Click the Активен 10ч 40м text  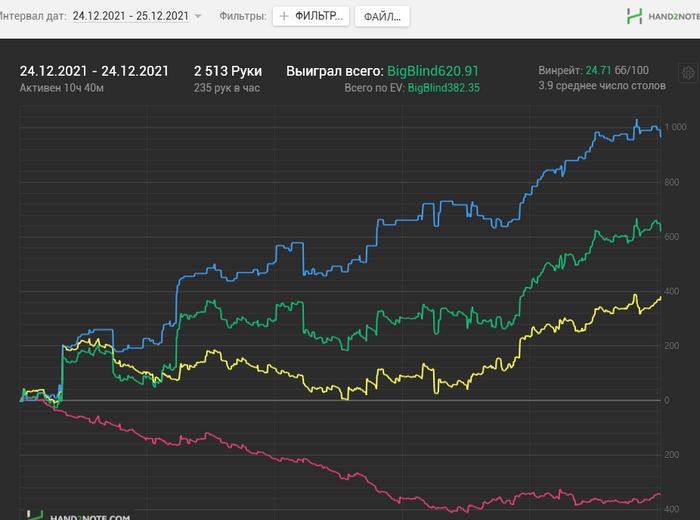point(62,88)
